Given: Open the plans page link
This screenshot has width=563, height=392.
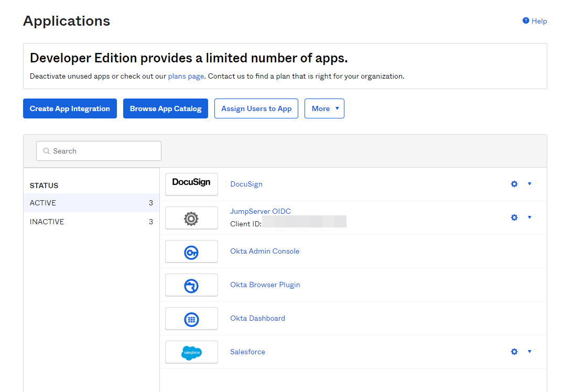Looking at the screenshot, I should 186,76.
